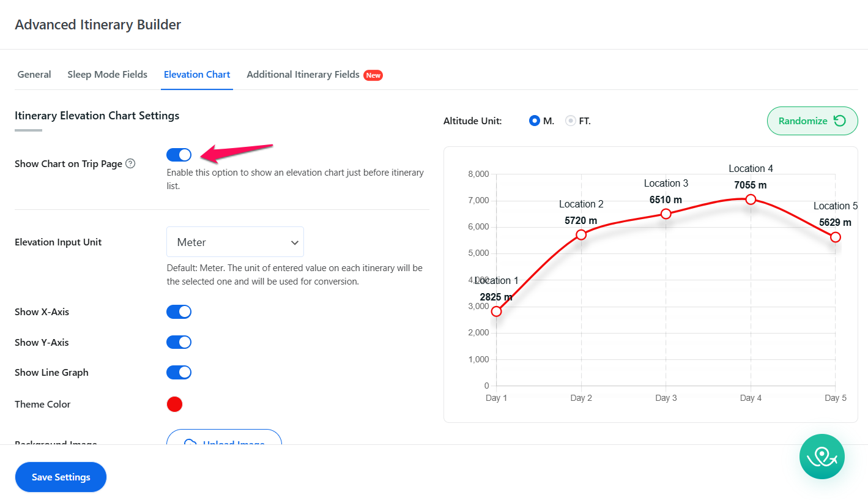Turn off the Show X-Axis switch
The width and height of the screenshot is (868, 500).
[x=179, y=312]
